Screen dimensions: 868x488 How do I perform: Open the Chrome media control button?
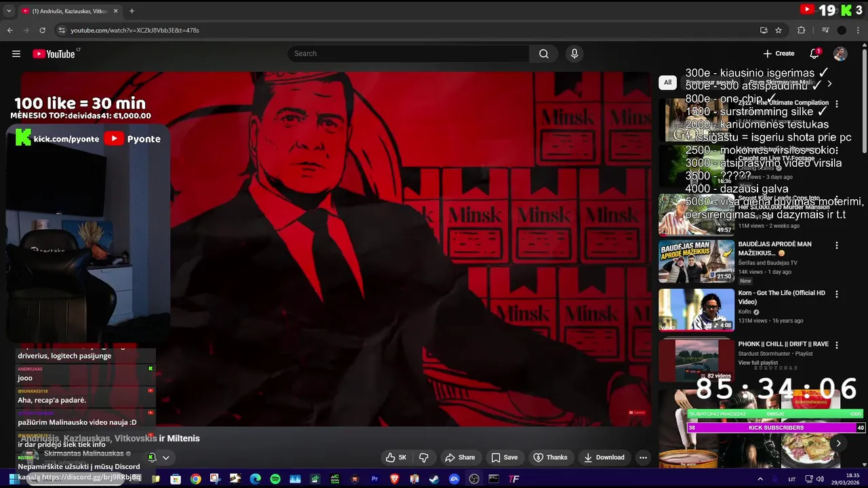[x=825, y=30]
